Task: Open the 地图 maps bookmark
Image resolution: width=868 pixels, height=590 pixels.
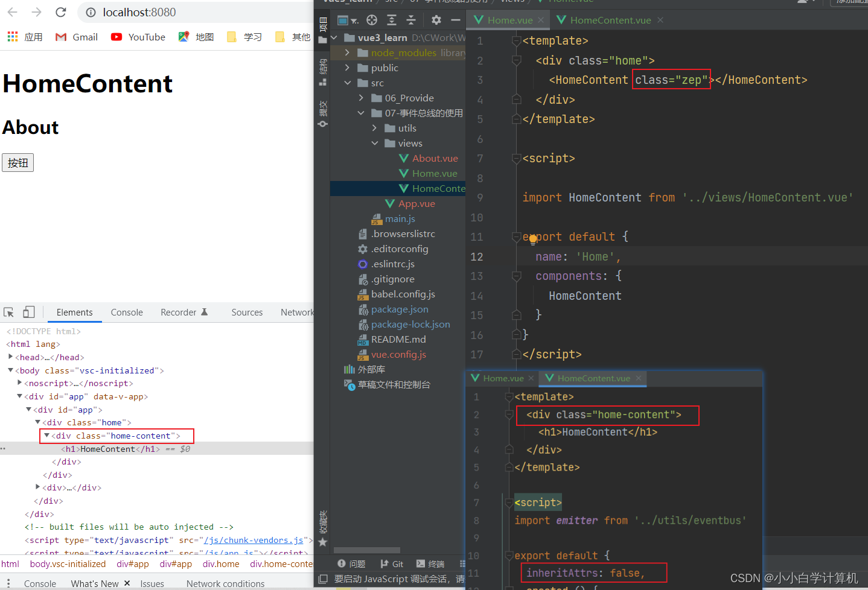Action: [x=196, y=37]
